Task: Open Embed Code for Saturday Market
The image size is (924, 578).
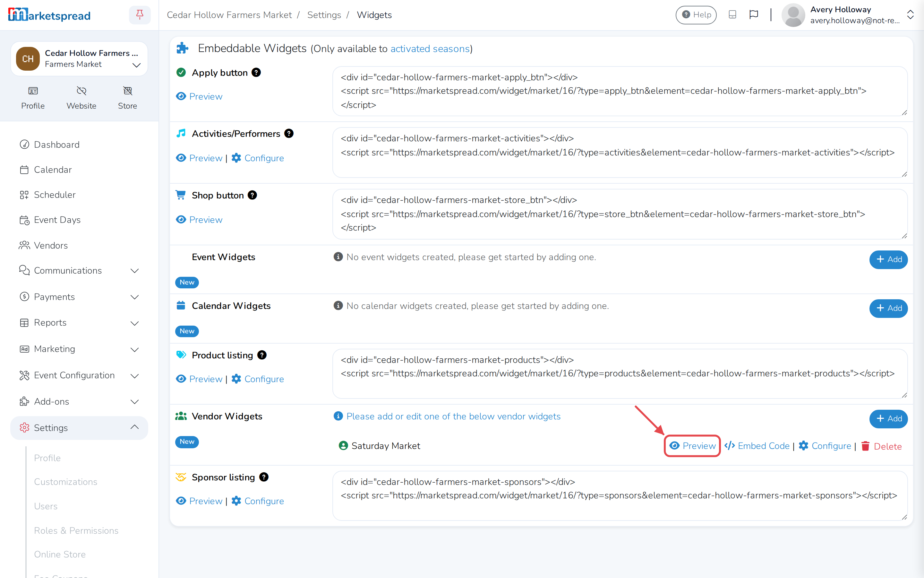Action: tap(757, 446)
